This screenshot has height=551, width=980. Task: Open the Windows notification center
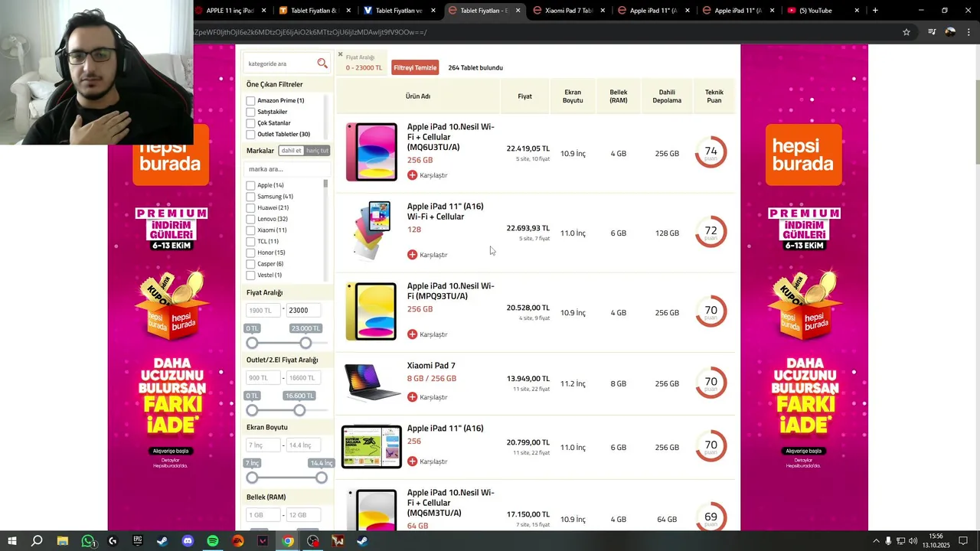[x=963, y=541]
